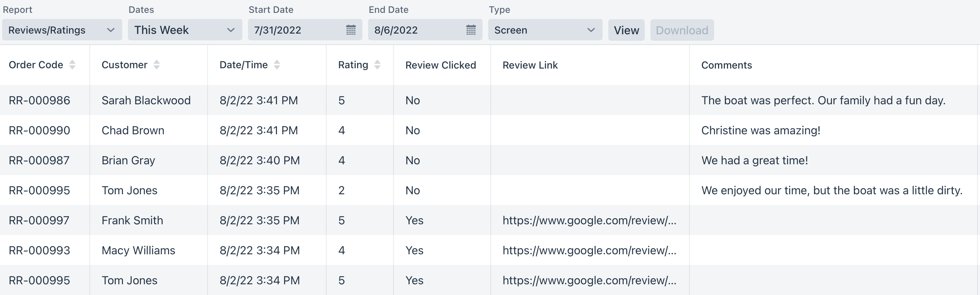
Task: Click the End Date field 8/6/2022
Action: 425,30
